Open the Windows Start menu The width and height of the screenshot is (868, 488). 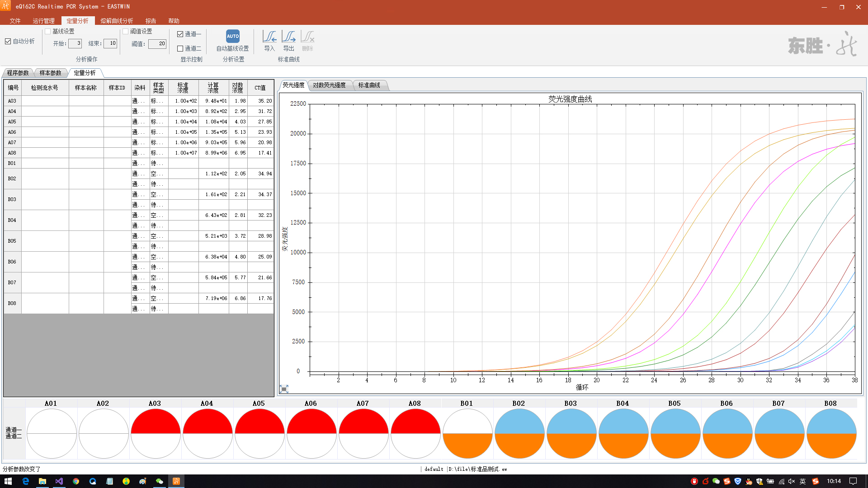(8, 481)
